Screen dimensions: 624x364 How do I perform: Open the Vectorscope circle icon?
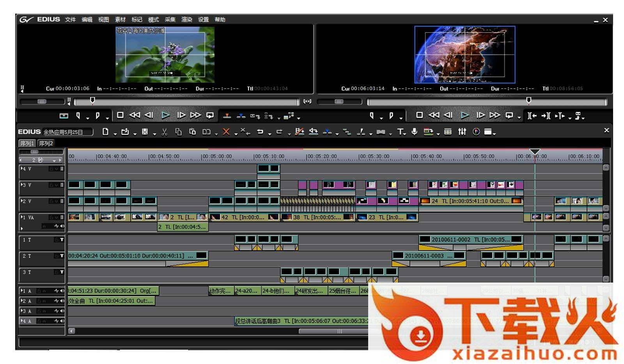[476, 132]
